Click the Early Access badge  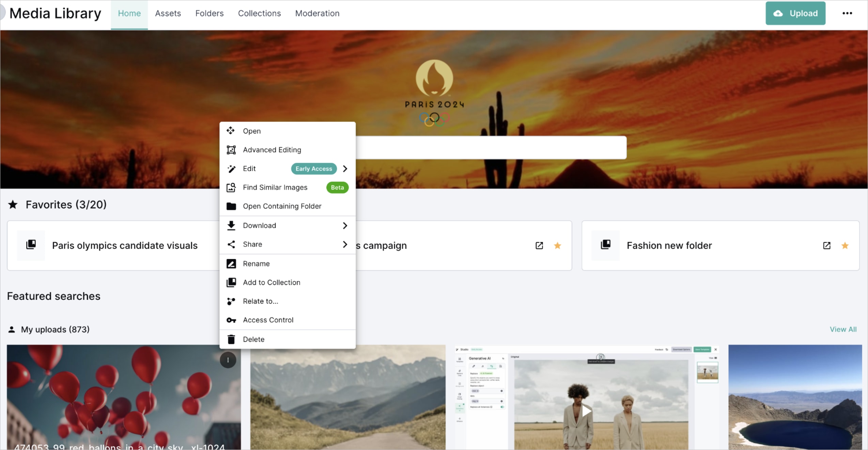point(314,169)
